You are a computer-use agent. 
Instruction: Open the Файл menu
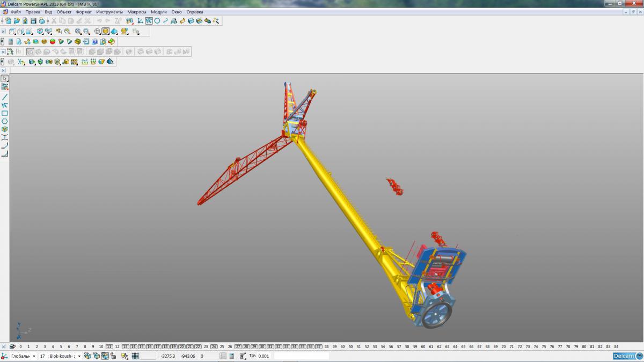tap(16, 12)
